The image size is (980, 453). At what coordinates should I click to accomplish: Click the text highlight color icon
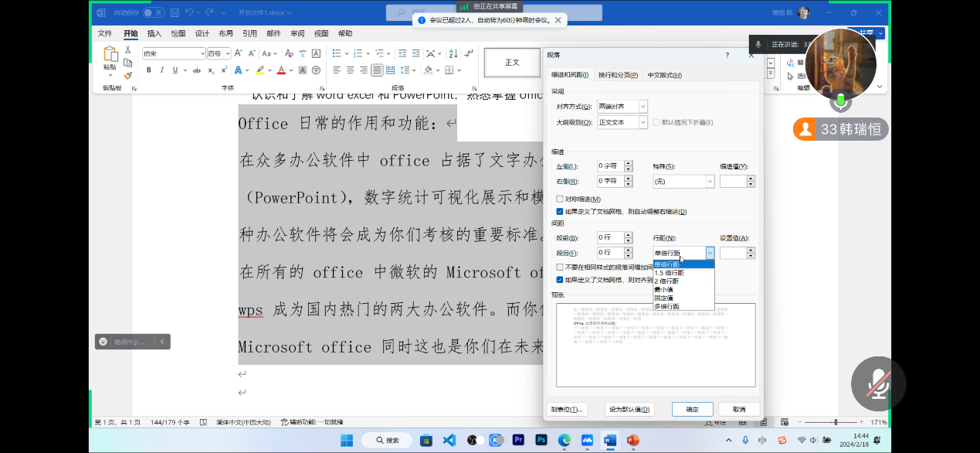click(260, 70)
